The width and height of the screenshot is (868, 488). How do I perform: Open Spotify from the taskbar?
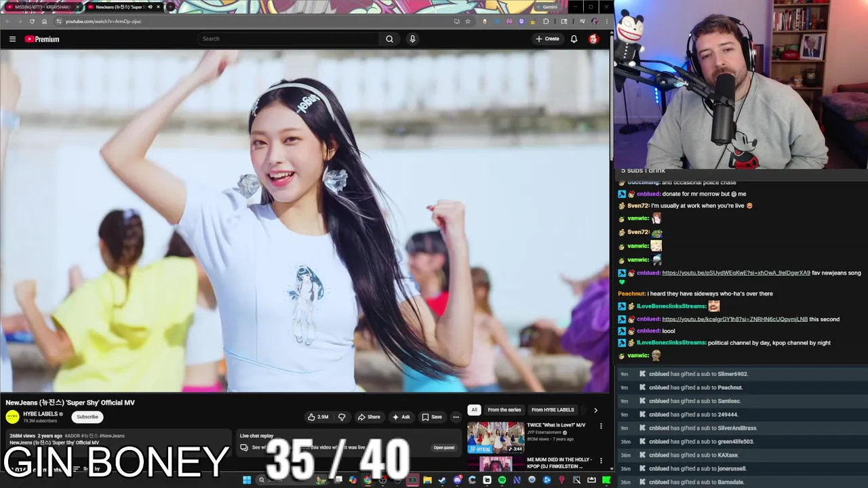point(502,480)
